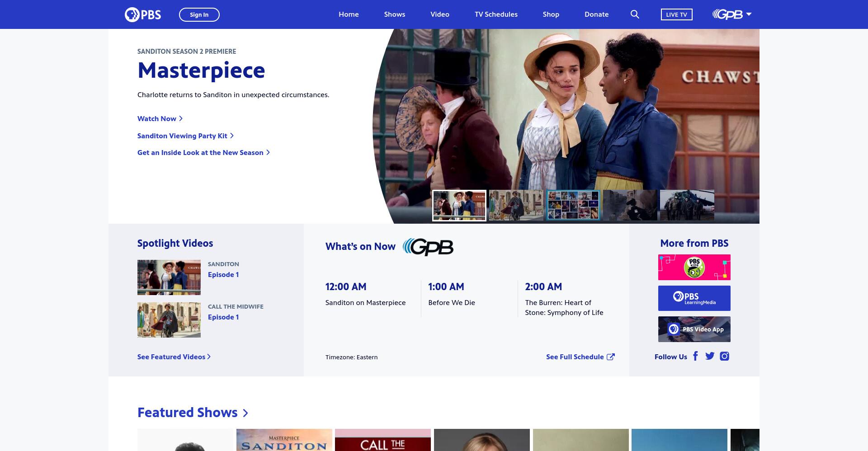Click the 1:00 AM time slot
868x451 pixels.
click(x=446, y=287)
